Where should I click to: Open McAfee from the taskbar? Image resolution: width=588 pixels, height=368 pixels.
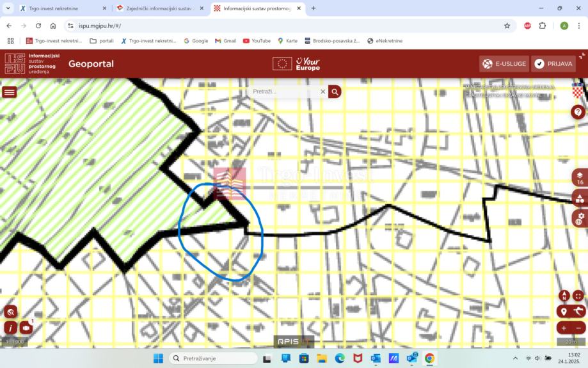[358, 358]
